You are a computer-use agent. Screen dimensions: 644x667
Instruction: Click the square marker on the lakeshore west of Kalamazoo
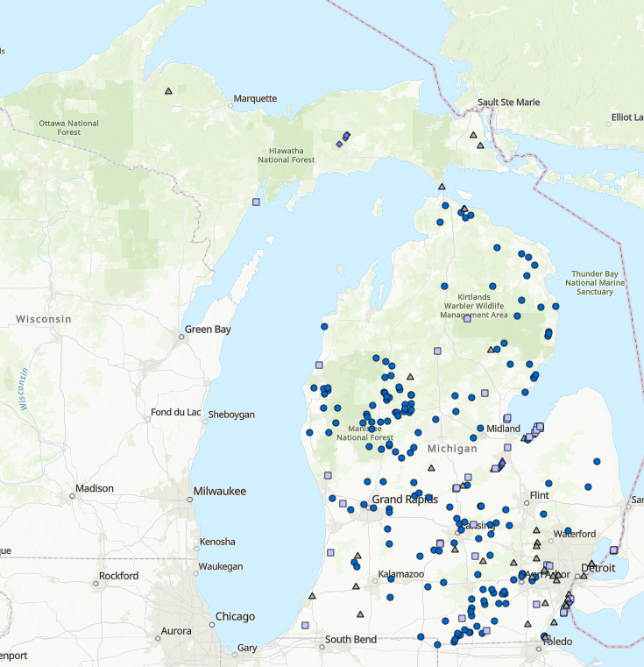tap(330, 552)
